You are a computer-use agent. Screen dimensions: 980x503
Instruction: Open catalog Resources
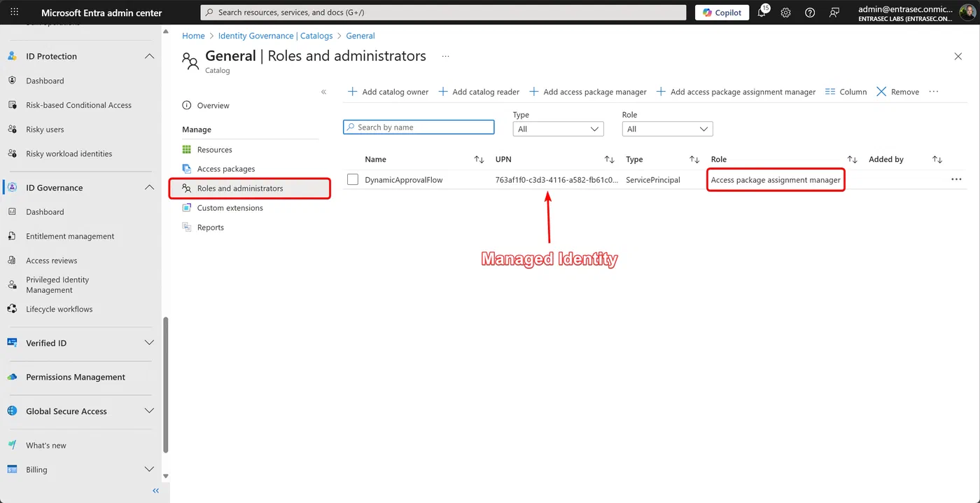(x=214, y=150)
